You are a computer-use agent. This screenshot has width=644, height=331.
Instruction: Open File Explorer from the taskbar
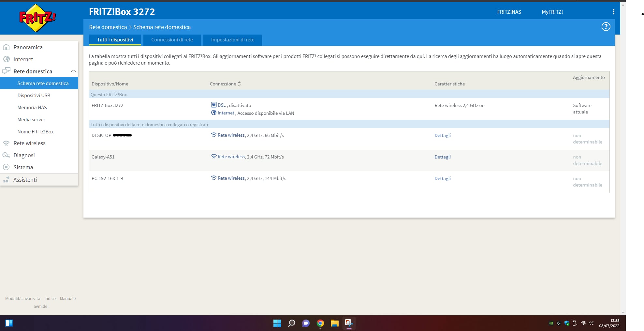pyautogui.click(x=334, y=323)
